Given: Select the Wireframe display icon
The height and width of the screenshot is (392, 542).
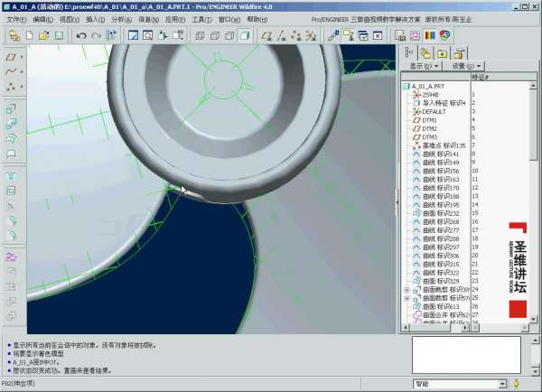Looking at the screenshot, I should pos(200,35).
